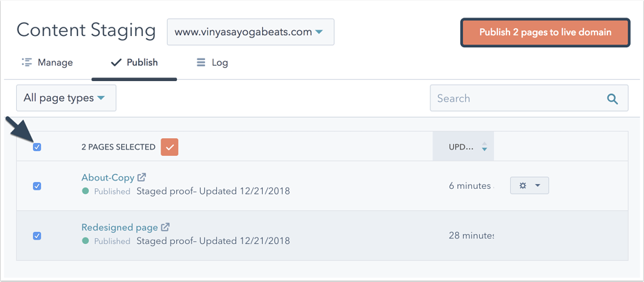Click Publish 2 pages to live domain
Image resolution: width=644 pixels, height=282 pixels.
click(x=545, y=32)
